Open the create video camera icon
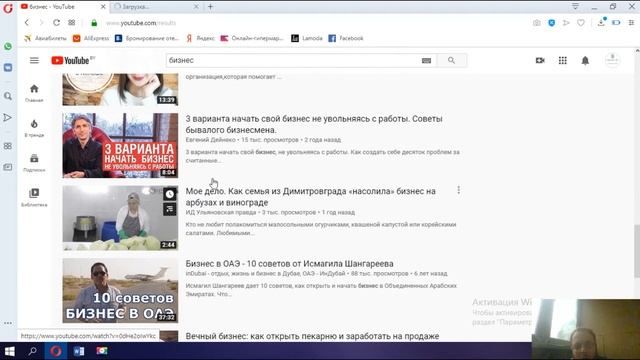 click(540, 60)
